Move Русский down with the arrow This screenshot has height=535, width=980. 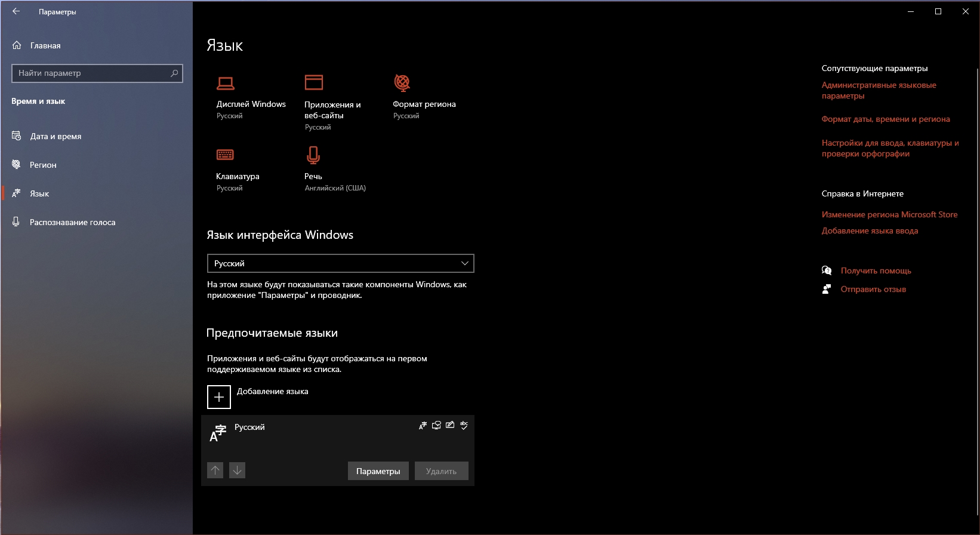click(x=237, y=471)
